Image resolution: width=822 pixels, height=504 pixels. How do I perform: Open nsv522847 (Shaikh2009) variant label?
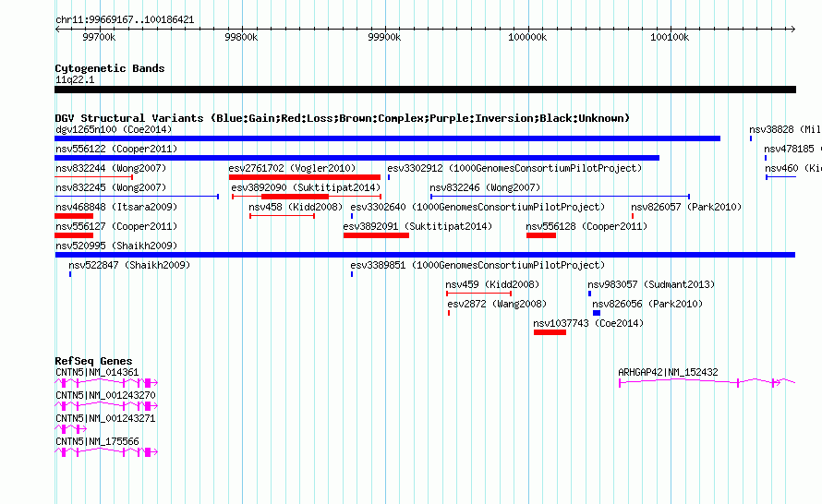[129, 265]
